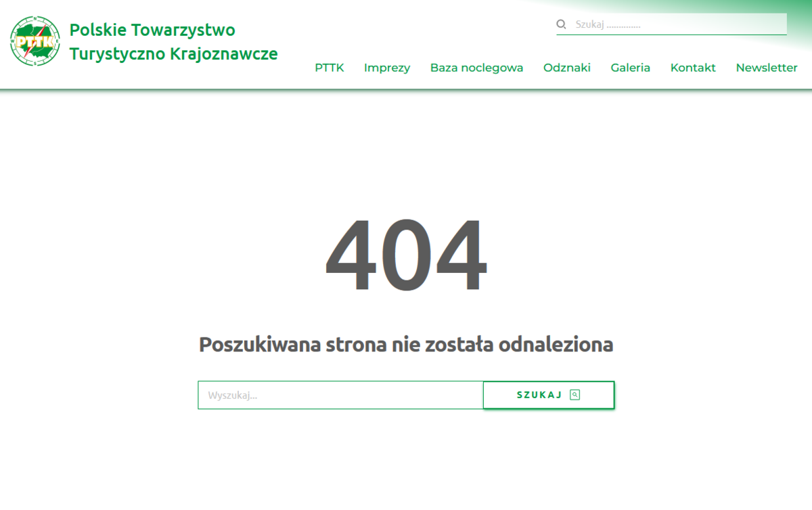Click the header search magnifier icon

click(561, 24)
